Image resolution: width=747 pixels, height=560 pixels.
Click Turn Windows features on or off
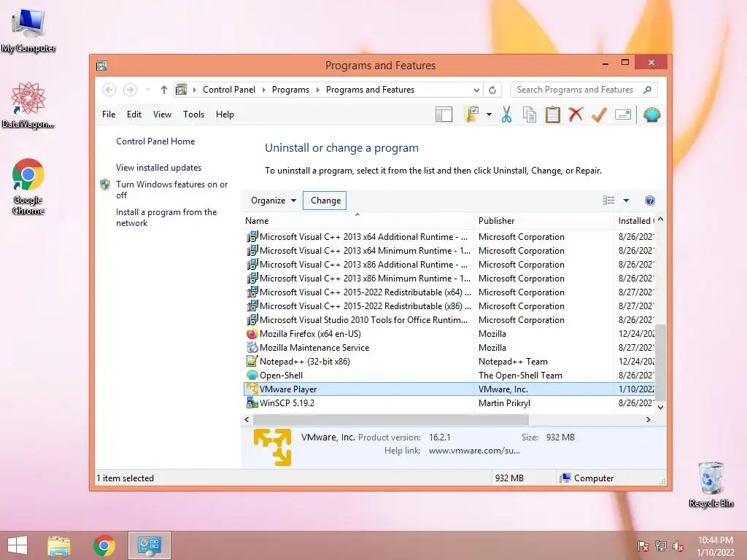click(172, 190)
